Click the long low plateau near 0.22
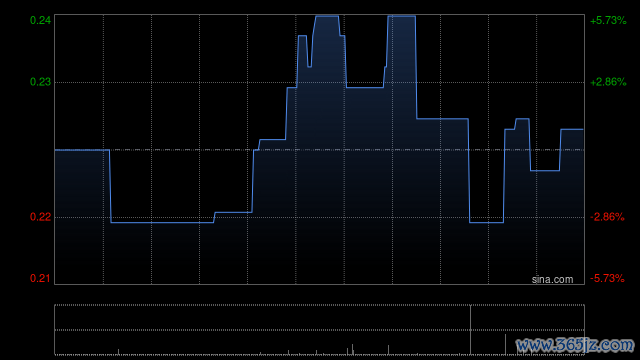 tap(162, 222)
